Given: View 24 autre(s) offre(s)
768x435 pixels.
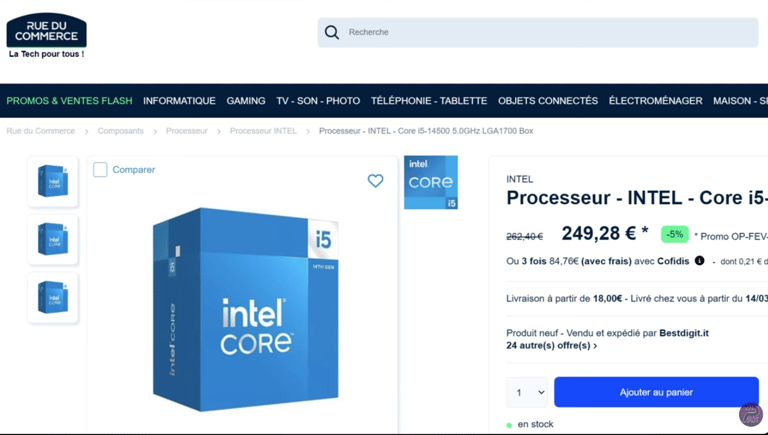Looking at the screenshot, I should 552,346.
